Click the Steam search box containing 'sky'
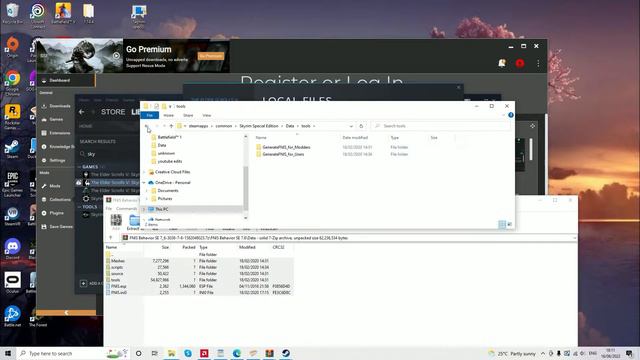Screen dimensions: 640x360 tap(108, 154)
